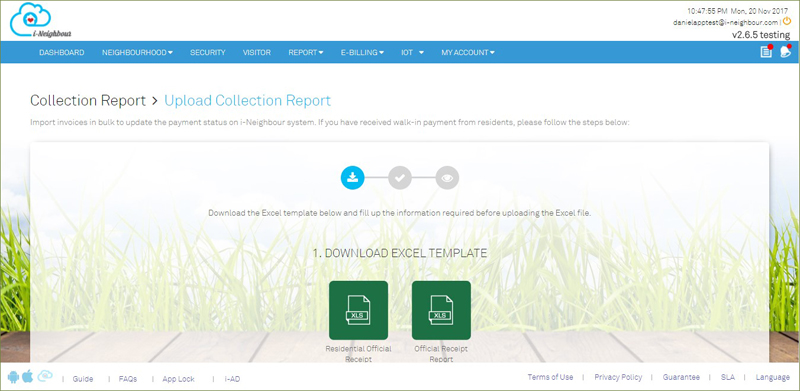This screenshot has width=800, height=391.
Task: Click the grey checkmark step icon
Action: point(400,178)
